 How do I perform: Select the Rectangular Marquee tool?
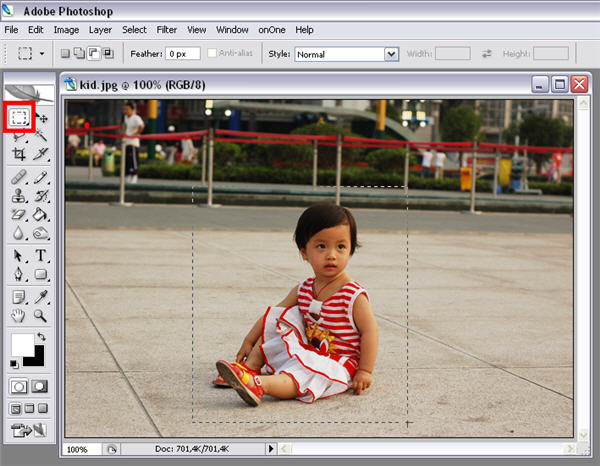pyautogui.click(x=19, y=118)
